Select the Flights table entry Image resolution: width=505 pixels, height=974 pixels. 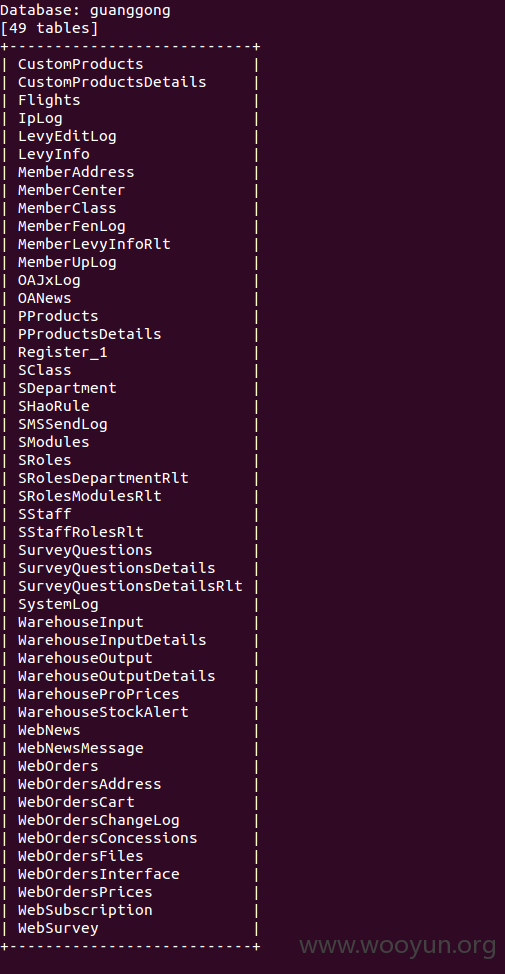point(49,100)
